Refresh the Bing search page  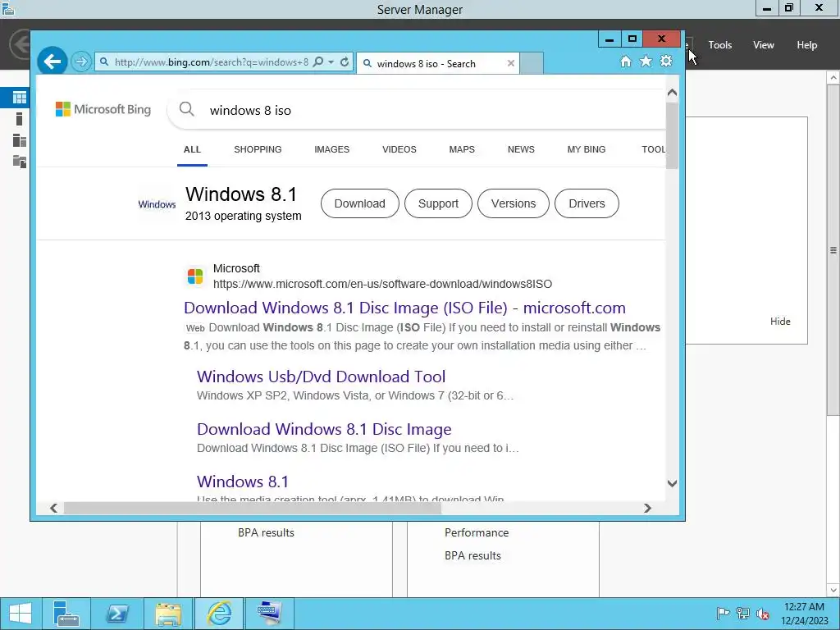pyautogui.click(x=345, y=62)
